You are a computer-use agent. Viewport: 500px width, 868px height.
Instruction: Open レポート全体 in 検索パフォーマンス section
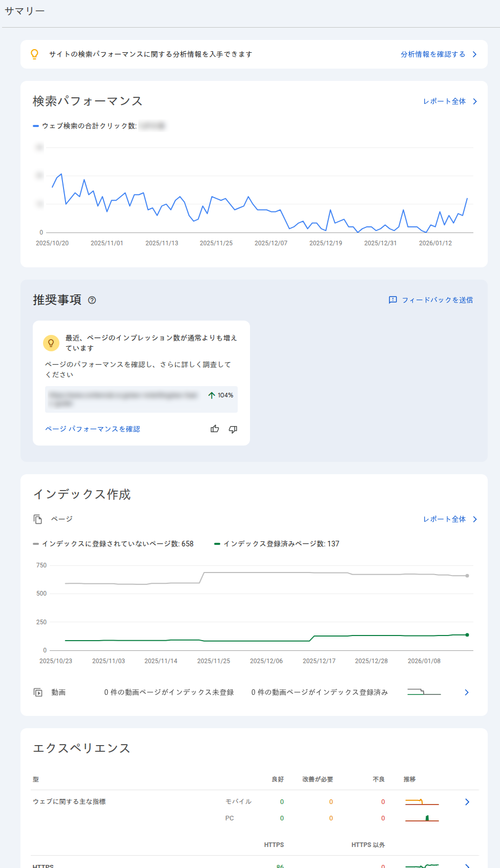[x=445, y=101]
